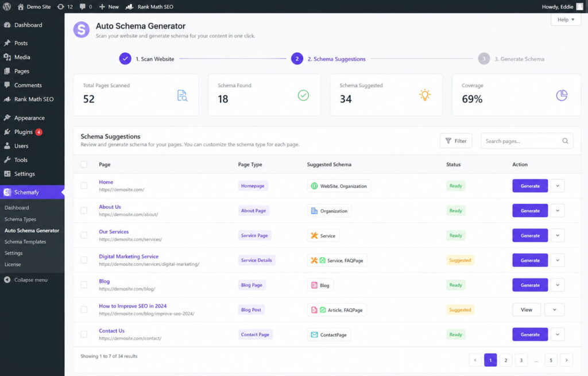The height and width of the screenshot is (376, 588).
Task: Toggle the select-all checkbox in table header
Action: pos(84,164)
